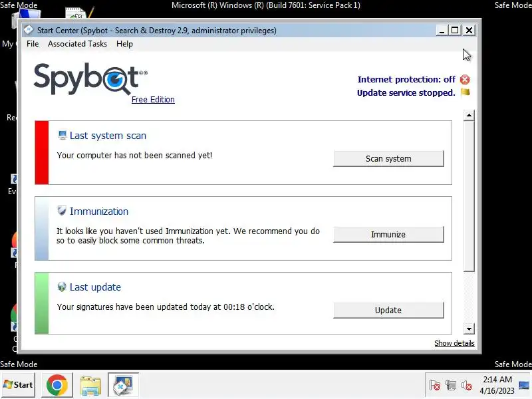
Task: Click the yellow update service flag icon
Action: click(x=465, y=92)
